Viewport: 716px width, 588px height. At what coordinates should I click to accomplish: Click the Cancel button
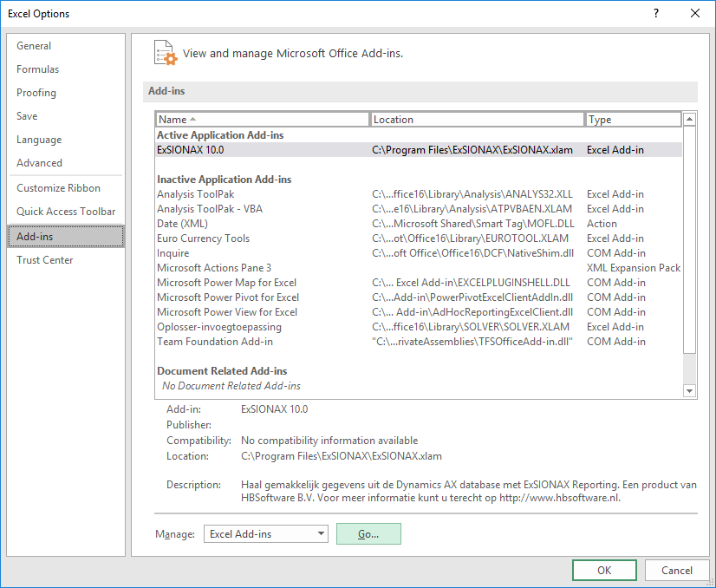point(677,570)
